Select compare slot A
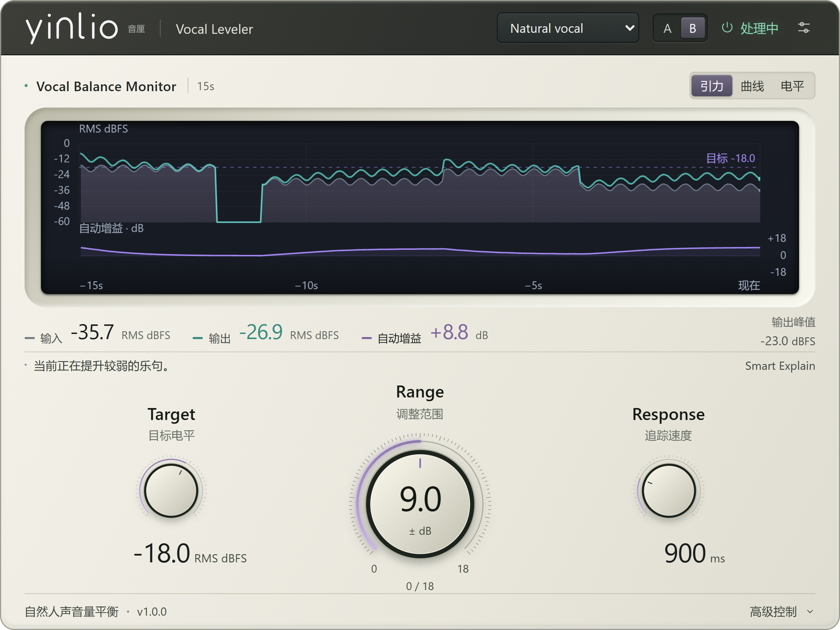The width and height of the screenshot is (840, 630). pos(667,28)
